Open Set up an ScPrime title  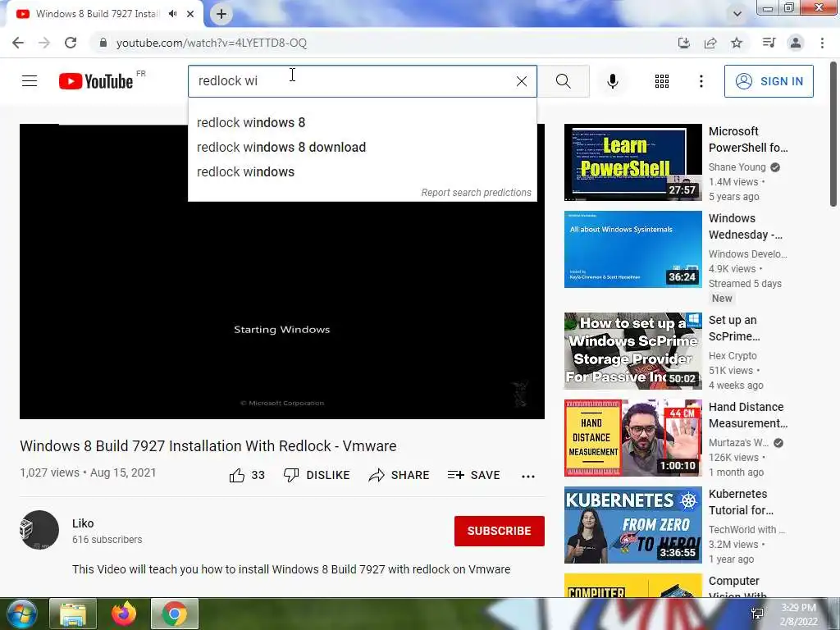(734, 328)
